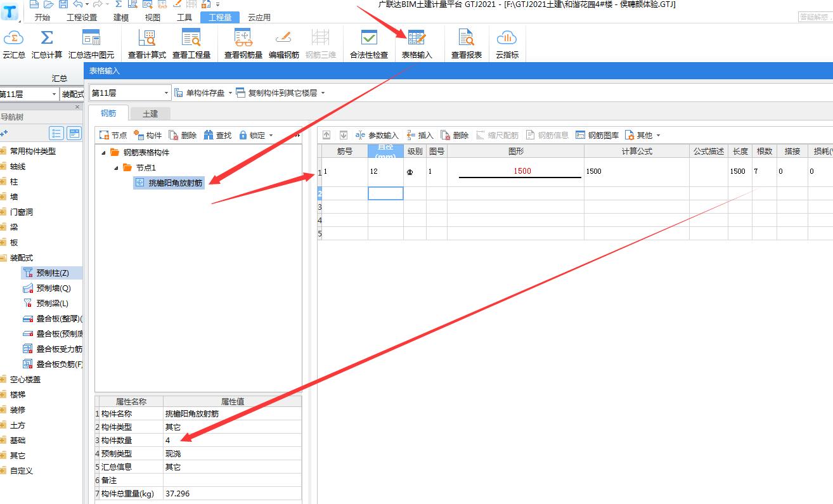This screenshot has height=504, width=833.
Task: Click the 楼梯 category in navigation tree
Action: (x=18, y=395)
